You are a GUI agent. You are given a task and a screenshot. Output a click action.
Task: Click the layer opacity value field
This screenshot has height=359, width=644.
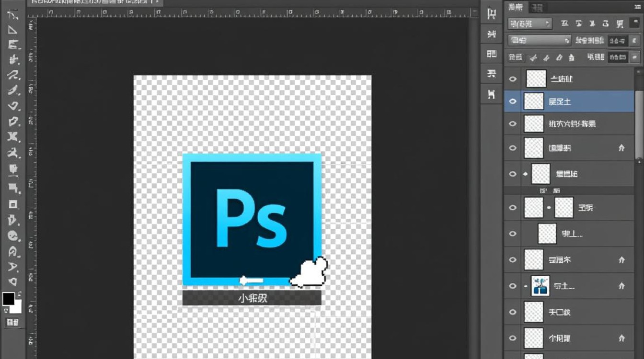click(x=618, y=41)
